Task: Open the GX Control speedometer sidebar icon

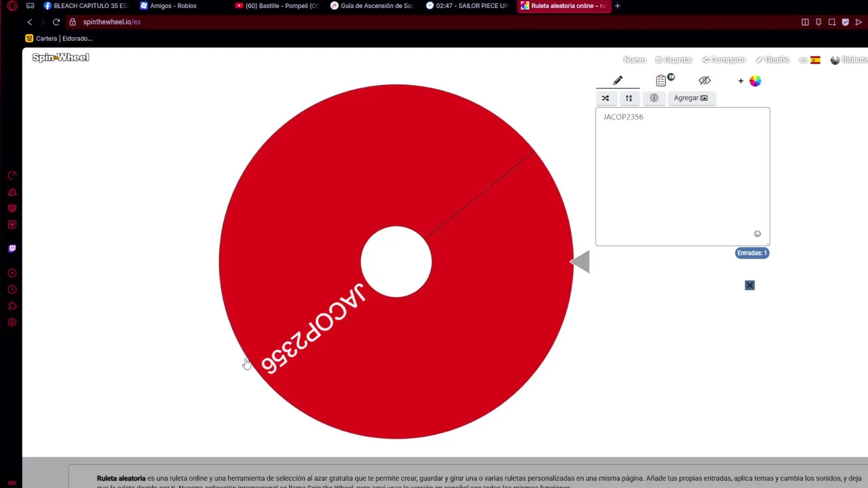Action: point(12,176)
